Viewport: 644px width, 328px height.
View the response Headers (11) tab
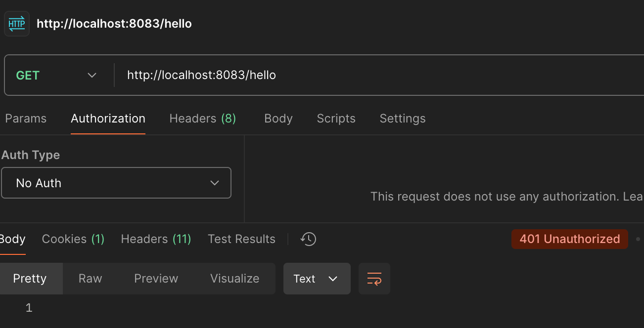tap(156, 239)
